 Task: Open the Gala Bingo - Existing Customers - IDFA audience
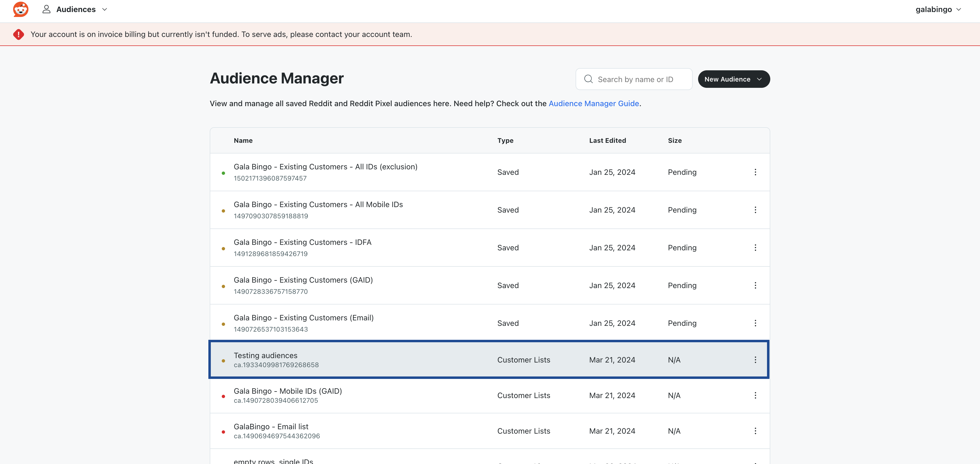pos(302,242)
